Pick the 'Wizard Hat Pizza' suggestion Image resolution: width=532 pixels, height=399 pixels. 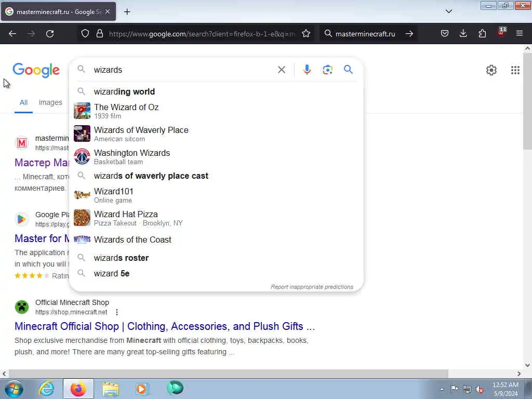(x=216, y=218)
